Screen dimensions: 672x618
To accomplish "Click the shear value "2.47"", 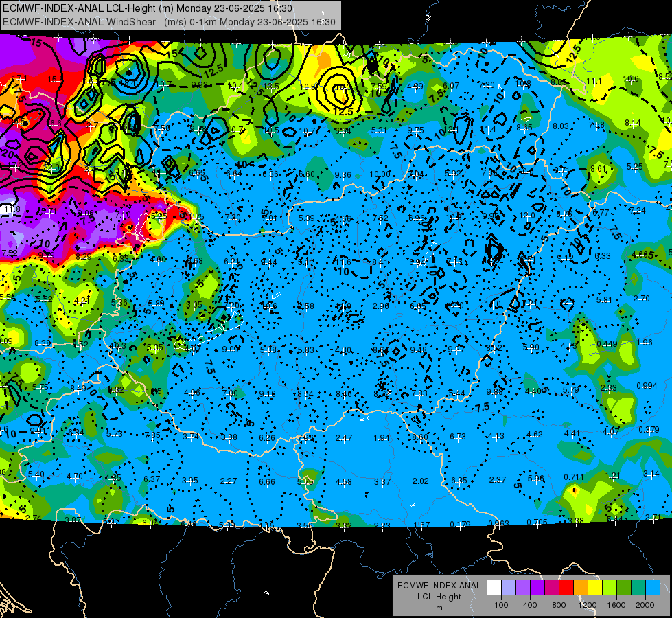I will click(344, 438).
